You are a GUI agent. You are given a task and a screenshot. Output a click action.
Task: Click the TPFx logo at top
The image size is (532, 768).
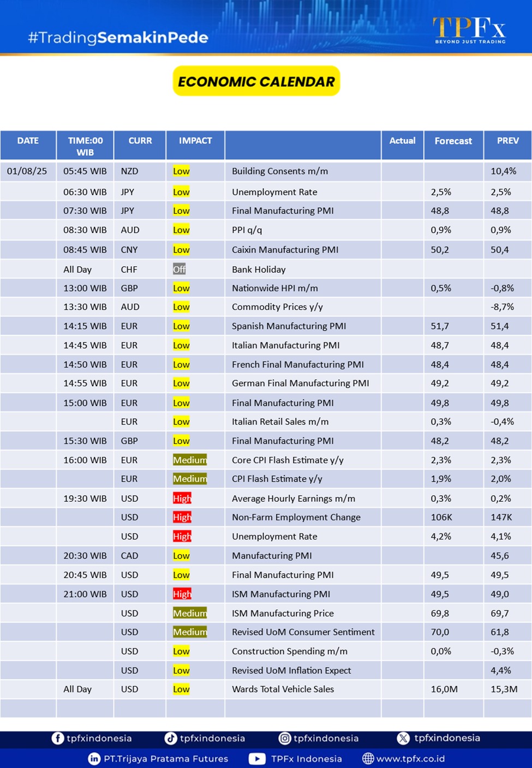(469, 29)
